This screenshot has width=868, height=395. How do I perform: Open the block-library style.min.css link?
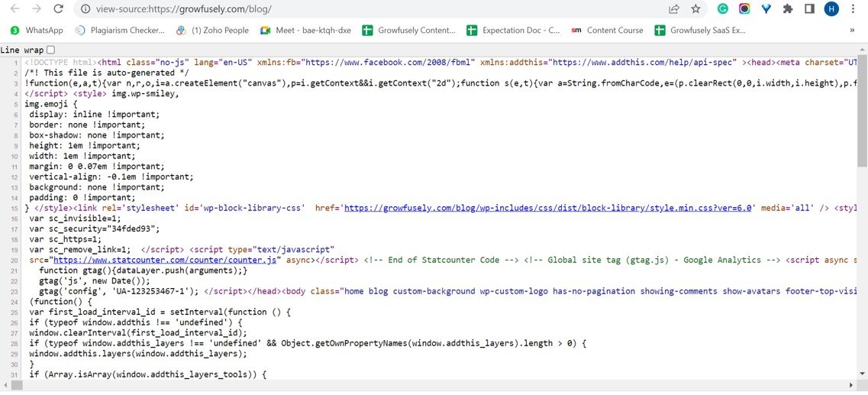point(549,208)
